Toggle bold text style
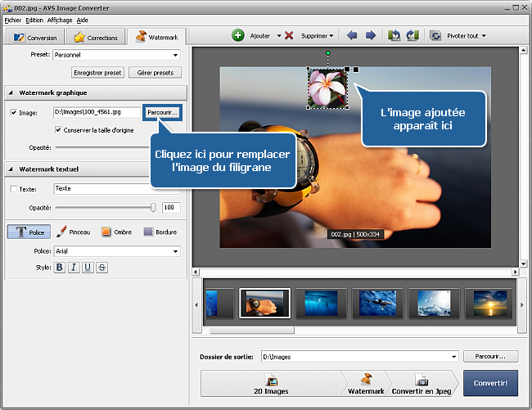The height and width of the screenshot is (410, 532). 60,268
